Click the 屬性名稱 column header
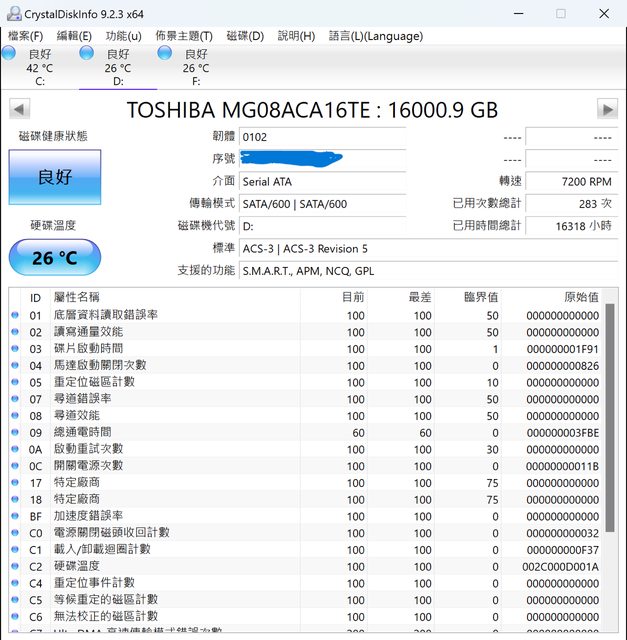The height and width of the screenshot is (640, 627). point(176,298)
